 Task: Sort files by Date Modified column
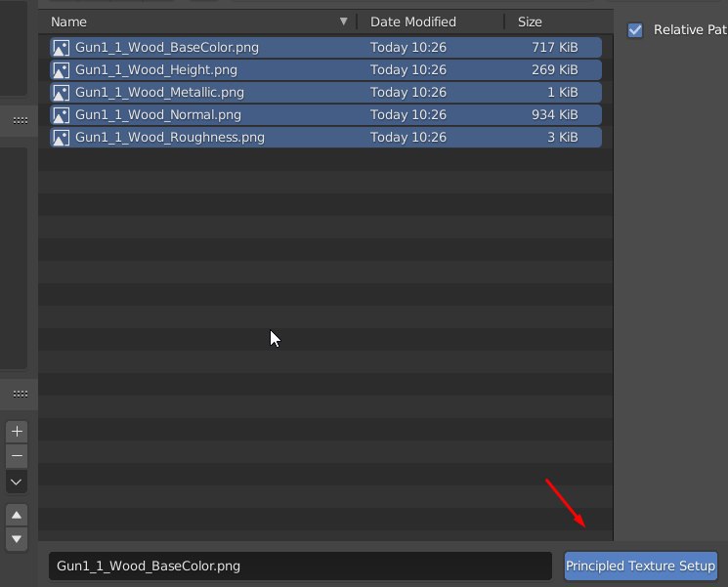(x=412, y=21)
